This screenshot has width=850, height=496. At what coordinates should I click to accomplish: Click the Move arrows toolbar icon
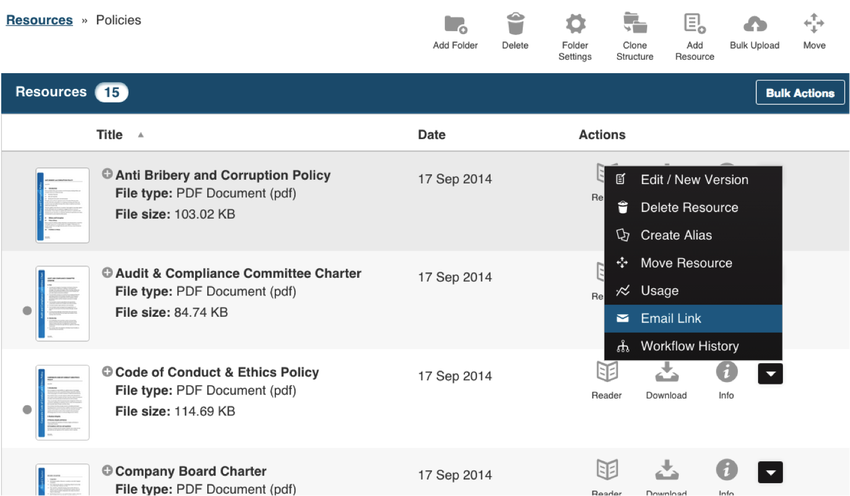pos(814,24)
